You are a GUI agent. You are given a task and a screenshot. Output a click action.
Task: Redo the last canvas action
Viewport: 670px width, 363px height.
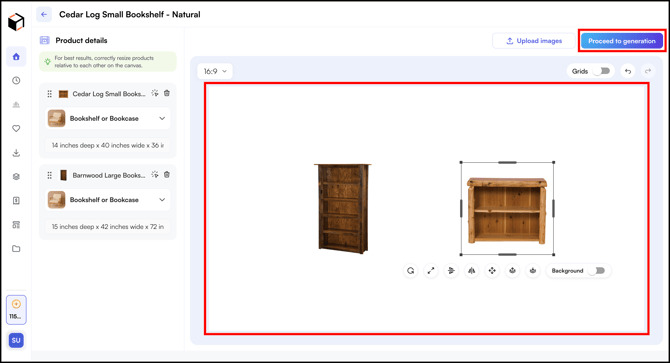648,71
